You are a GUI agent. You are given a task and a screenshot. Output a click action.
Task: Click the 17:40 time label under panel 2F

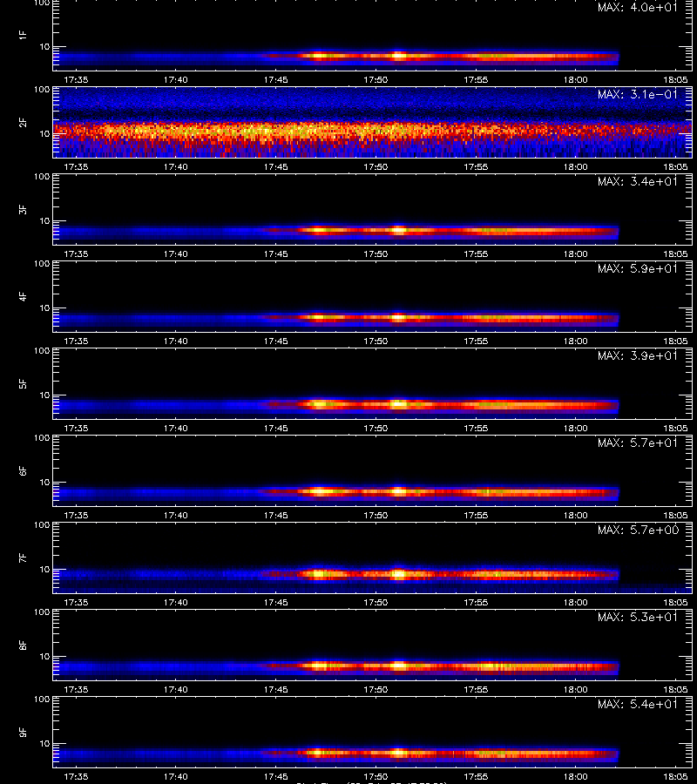176,167
